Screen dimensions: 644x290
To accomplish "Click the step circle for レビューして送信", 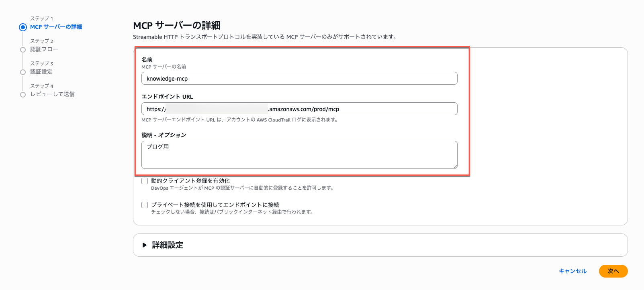I will click(x=23, y=94).
